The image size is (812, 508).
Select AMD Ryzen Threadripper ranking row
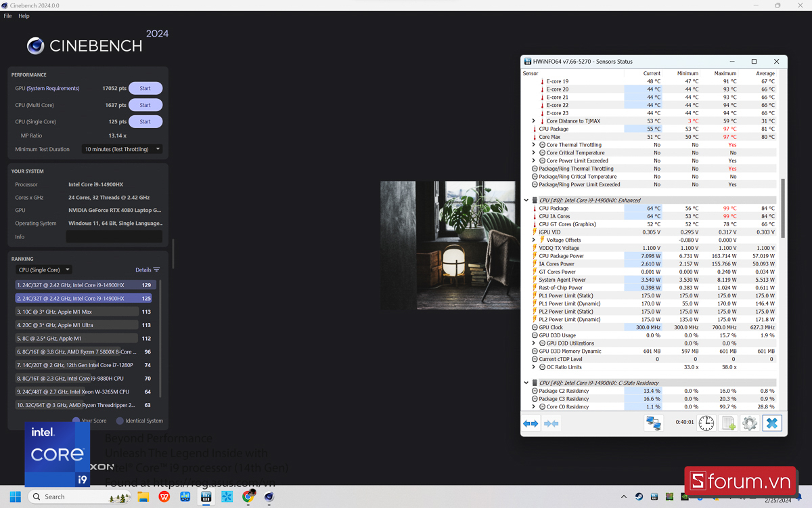pos(85,405)
